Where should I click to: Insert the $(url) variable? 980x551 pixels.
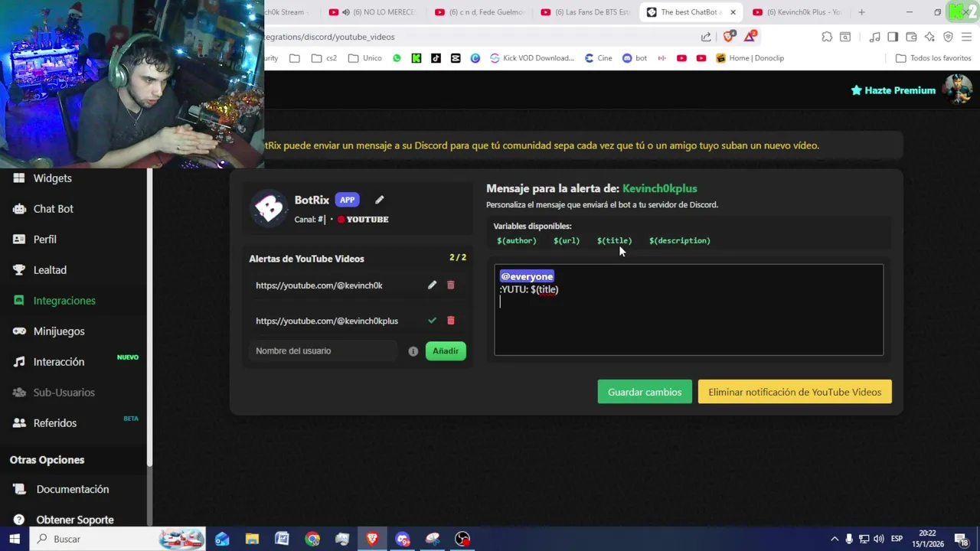(567, 240)
